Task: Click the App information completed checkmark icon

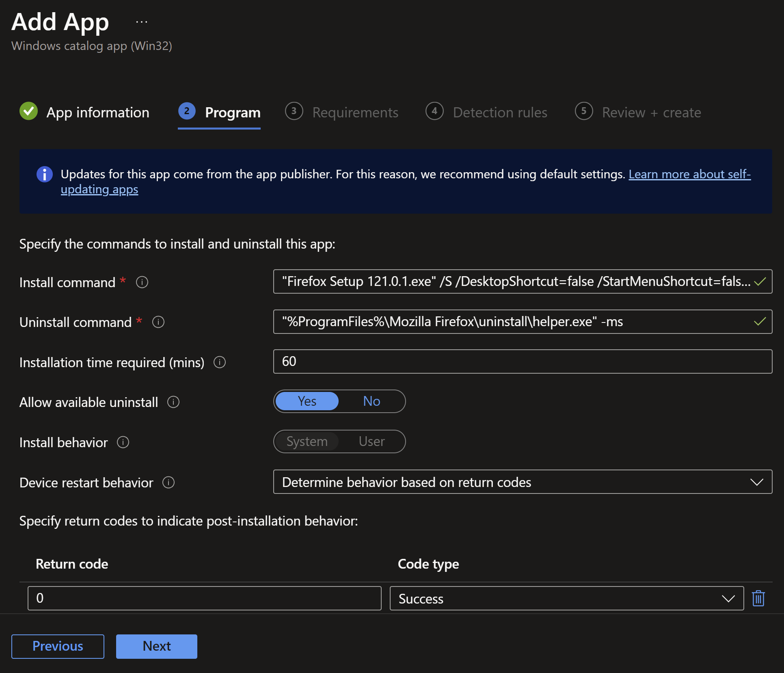Action: [29, 111]
